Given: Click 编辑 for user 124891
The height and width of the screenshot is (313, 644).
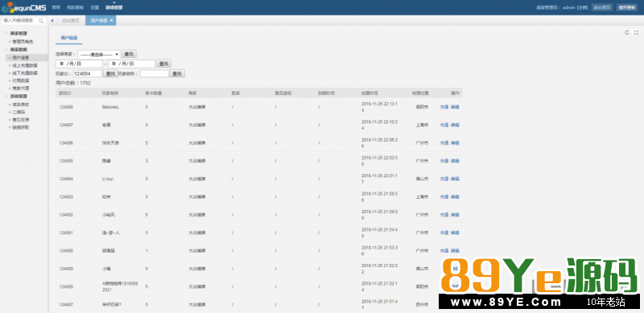Looking at the screenshot, I should click(x=455, y=233).
